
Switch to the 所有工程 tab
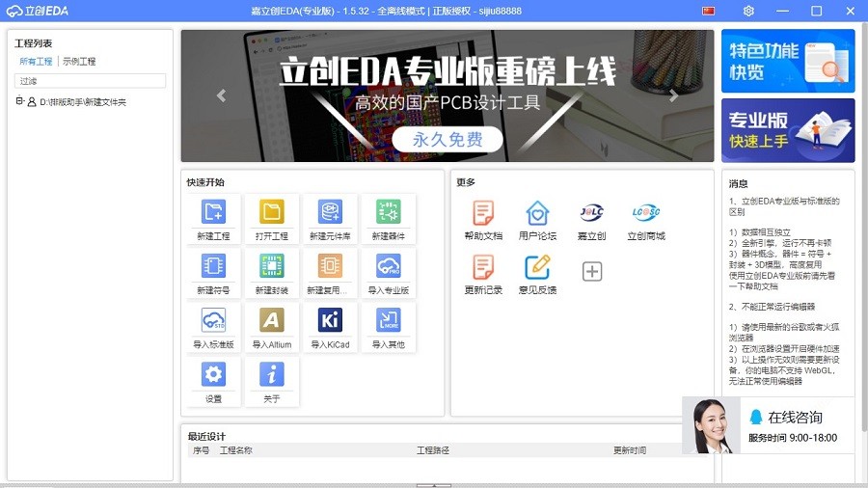(x=36, y=61)
